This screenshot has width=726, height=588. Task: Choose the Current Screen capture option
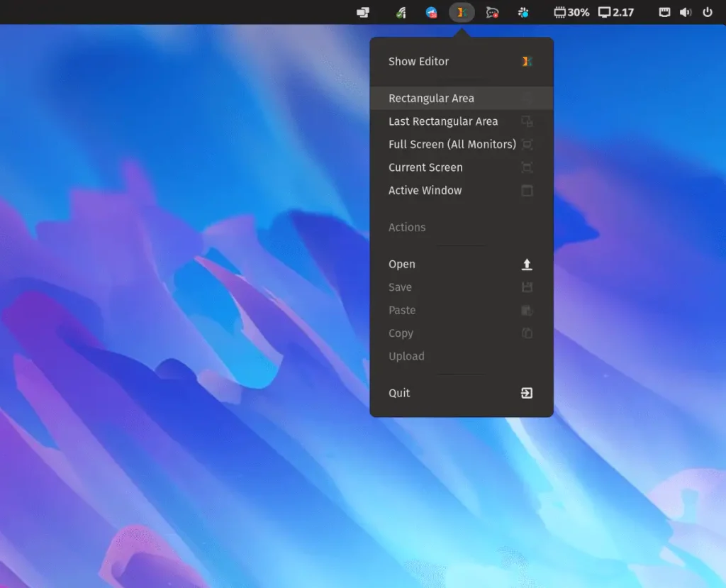(x=425, y=167)
